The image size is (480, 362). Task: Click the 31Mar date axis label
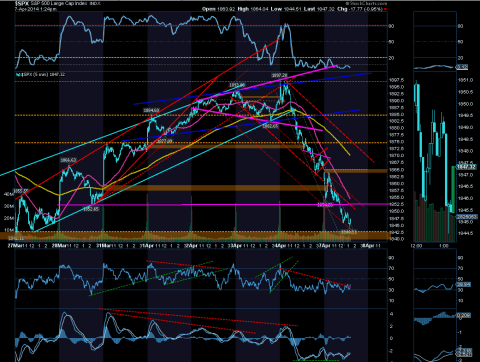click(103, 246)
